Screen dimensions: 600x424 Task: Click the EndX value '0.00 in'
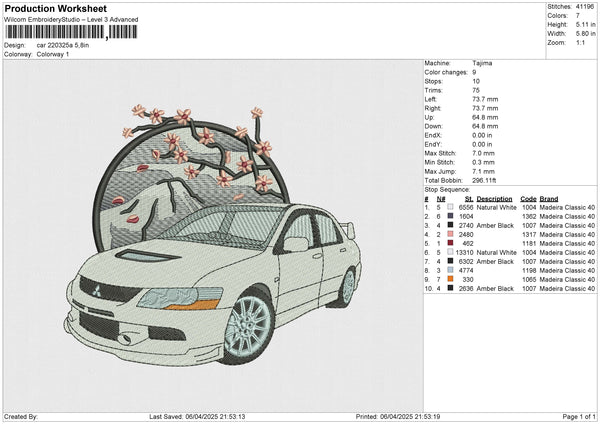point(482,135)
